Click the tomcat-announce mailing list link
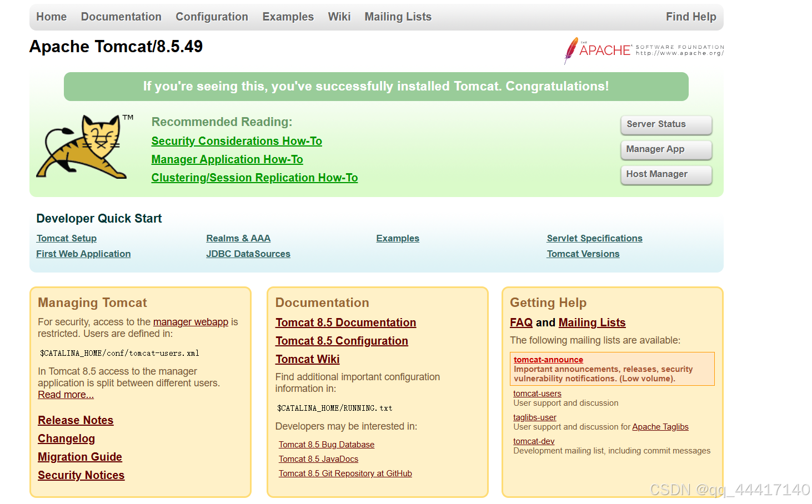The width and height of the screenshot is (812, 504). (548, 360)
